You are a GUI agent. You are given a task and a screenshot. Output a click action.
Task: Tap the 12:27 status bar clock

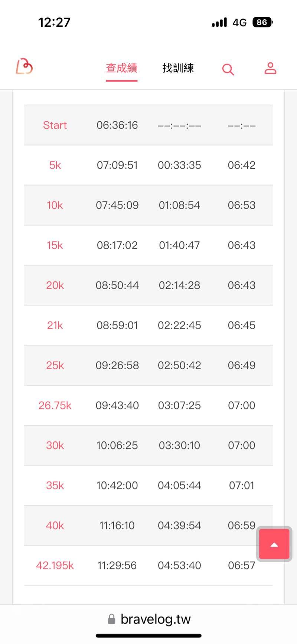pos(54,22)
